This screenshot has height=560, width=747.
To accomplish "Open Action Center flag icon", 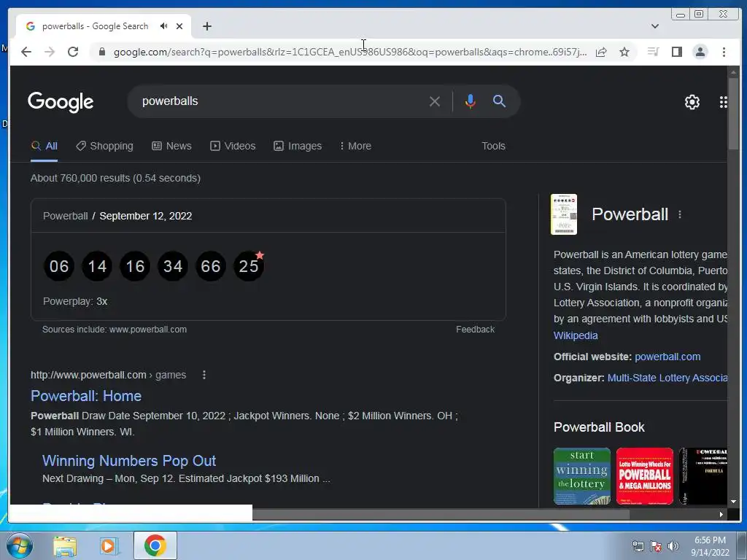I will click(656, 546).
